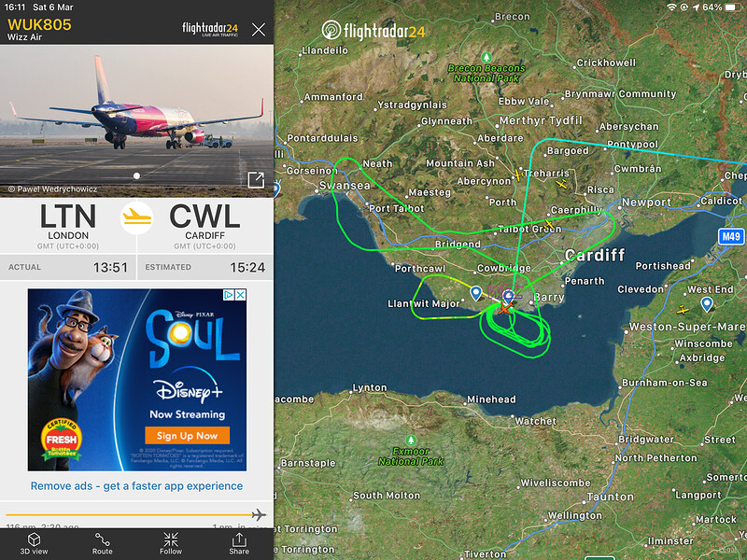Viewport: 747px width, 560px height.
Task: Click the flight progress bar airplane marker
Action: click(259, 515)
